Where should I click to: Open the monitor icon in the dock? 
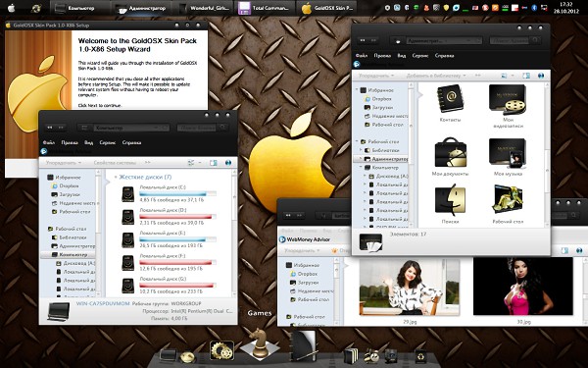click(x=168, y=355)
